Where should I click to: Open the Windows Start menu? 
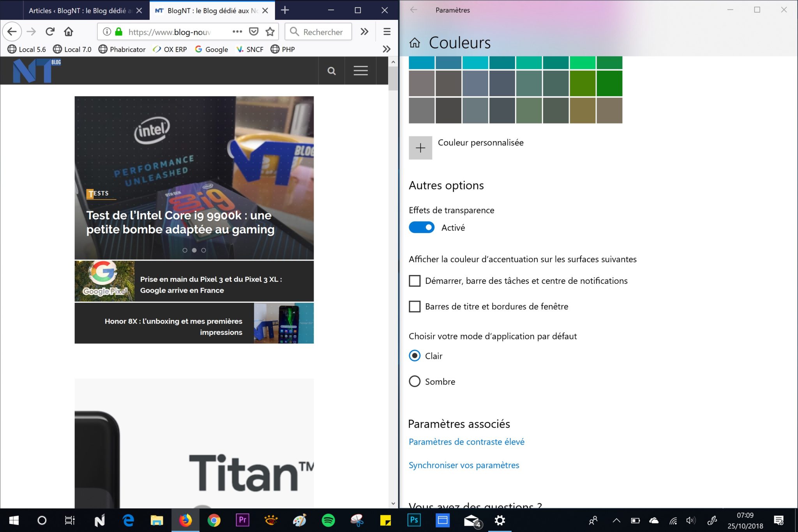(14, 520)
